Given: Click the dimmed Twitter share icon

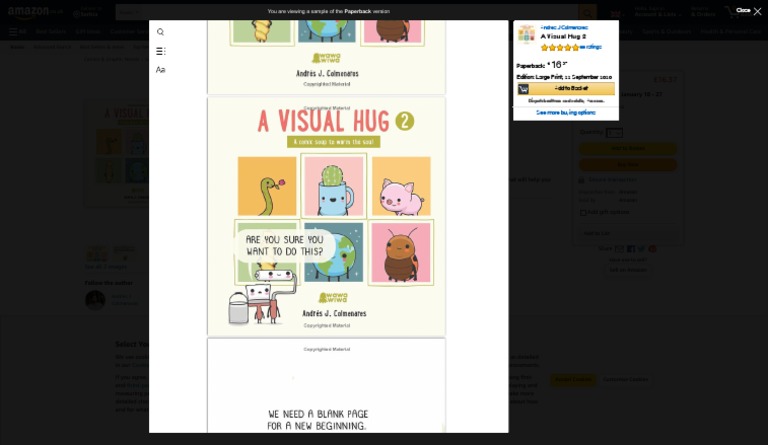Looking at the screenshot, I should tap(642, 249).
